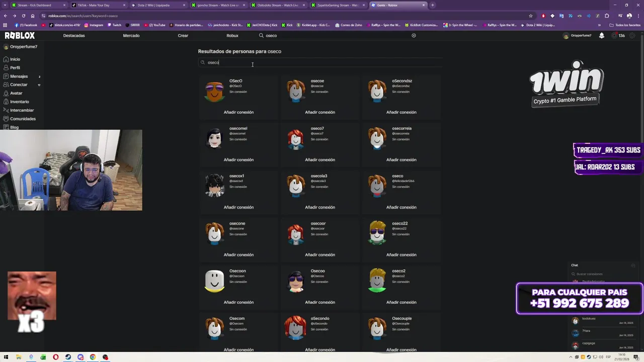Open the Perfil sidebar icon
The image size is (644, 362).
point(6,68)
